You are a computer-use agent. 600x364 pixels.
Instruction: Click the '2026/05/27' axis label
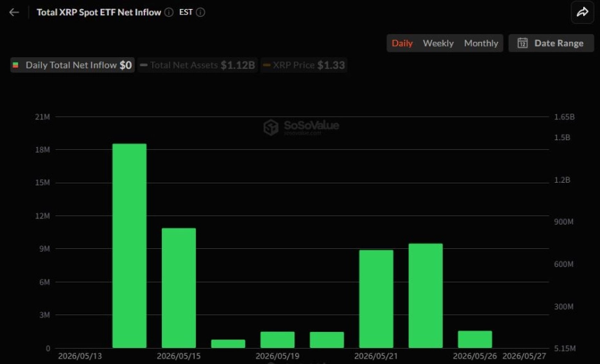click(524, 356)
